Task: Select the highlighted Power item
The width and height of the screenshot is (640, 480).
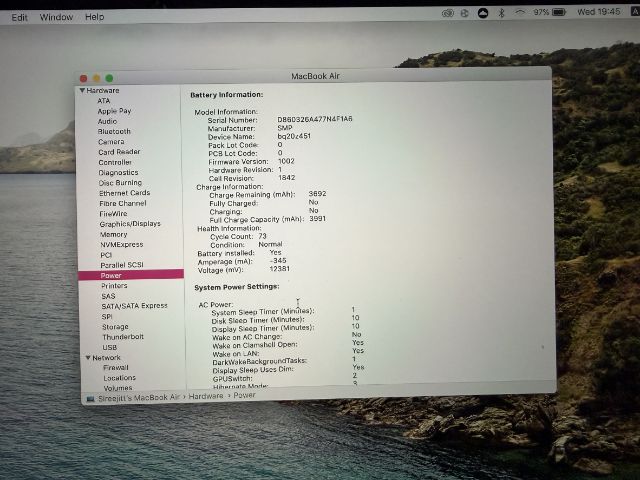Action: tap(131, 275)
